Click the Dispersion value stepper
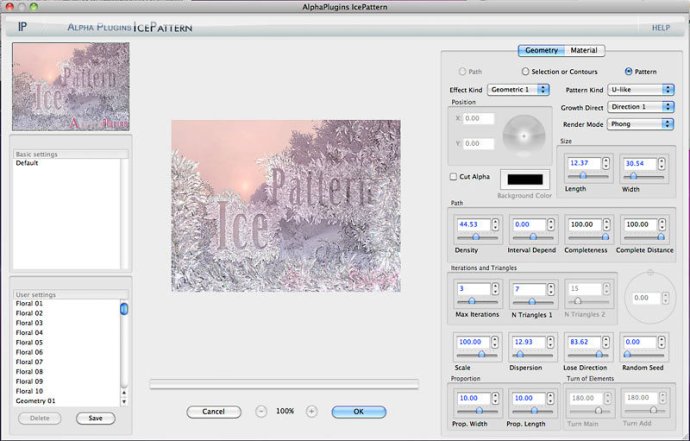The width and height of the screenshot is (690, 441). [551, 342]
